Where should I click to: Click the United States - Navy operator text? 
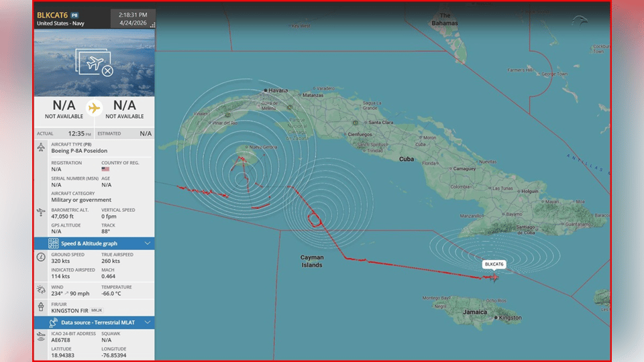pyautogui.click(x=61, y=23)
